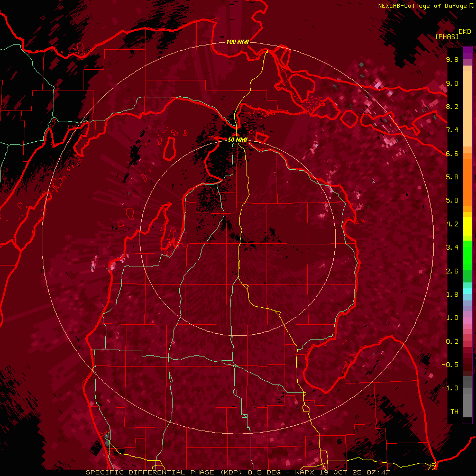
Task: Click the 100 NMI range ring label
Action: point(237,42)
